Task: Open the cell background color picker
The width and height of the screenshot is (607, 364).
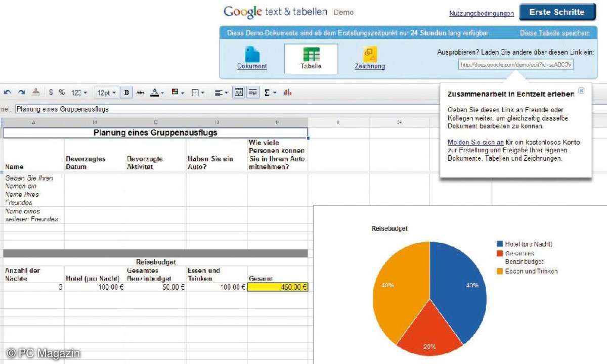Action: point(177,93)
